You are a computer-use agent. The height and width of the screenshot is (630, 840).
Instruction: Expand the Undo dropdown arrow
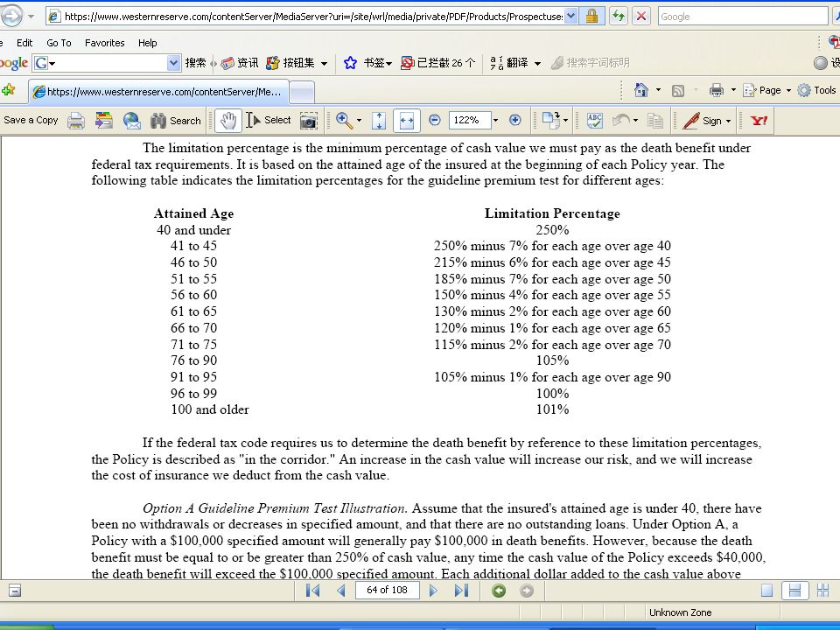click(635, 121)
